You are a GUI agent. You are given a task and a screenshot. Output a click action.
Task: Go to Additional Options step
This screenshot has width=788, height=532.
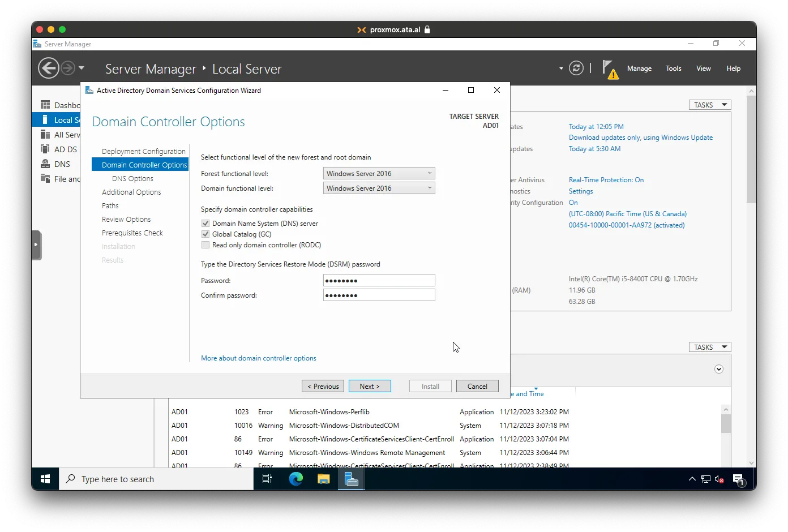coord(131,192)
